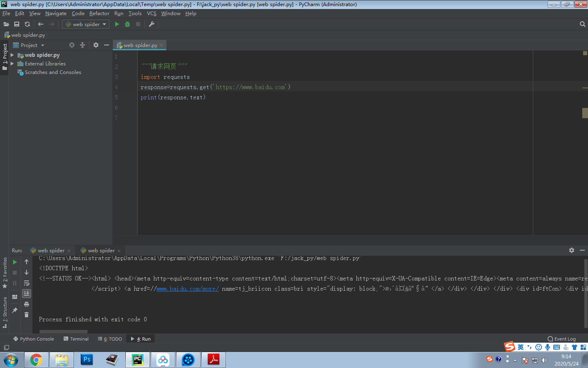Screen dimensions: 588x368
Task: Toggle scroll-to-end in the Run console
Action: 27,294
